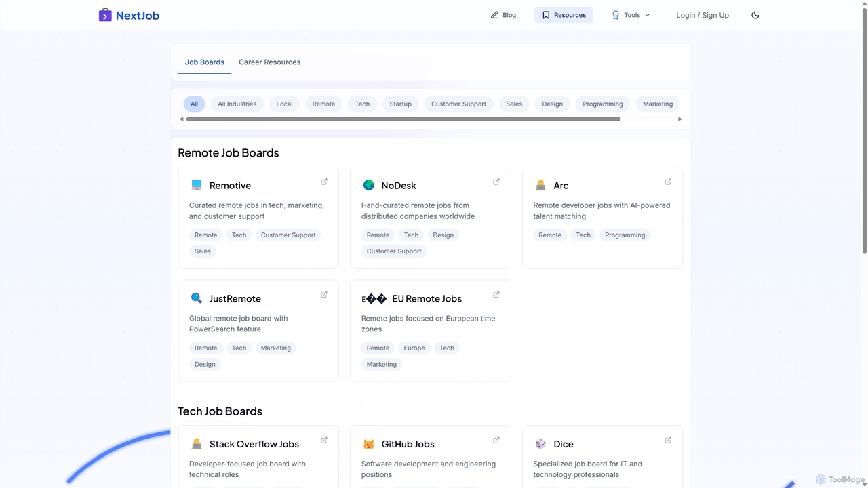Open the GitHub Jobs external link icon

(496, 440)
